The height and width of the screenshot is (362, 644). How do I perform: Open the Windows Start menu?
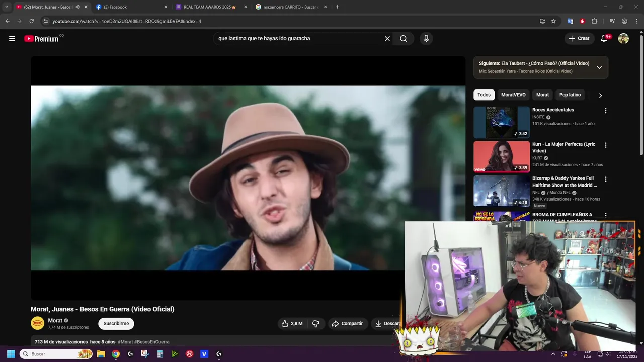(11, 354)
